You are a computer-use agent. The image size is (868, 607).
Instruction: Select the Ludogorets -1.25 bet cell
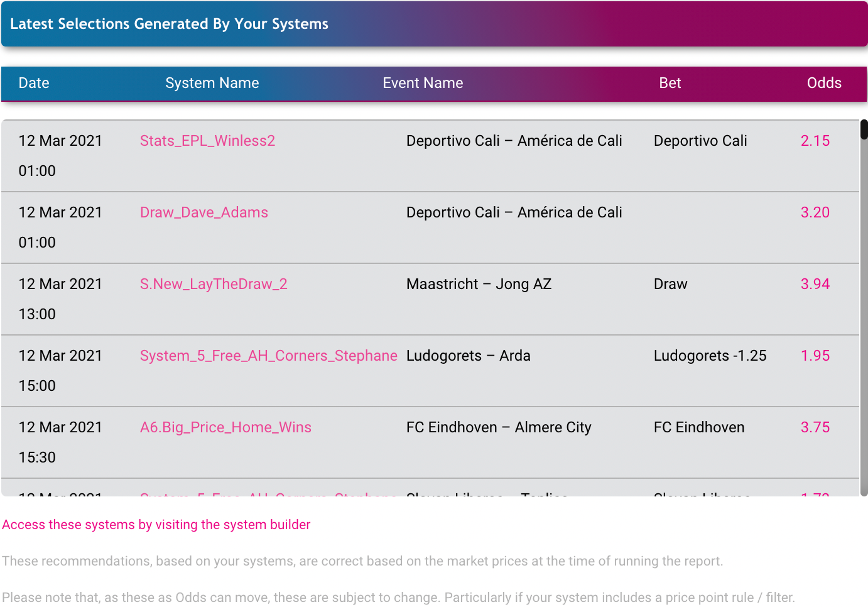click(710, 356)
